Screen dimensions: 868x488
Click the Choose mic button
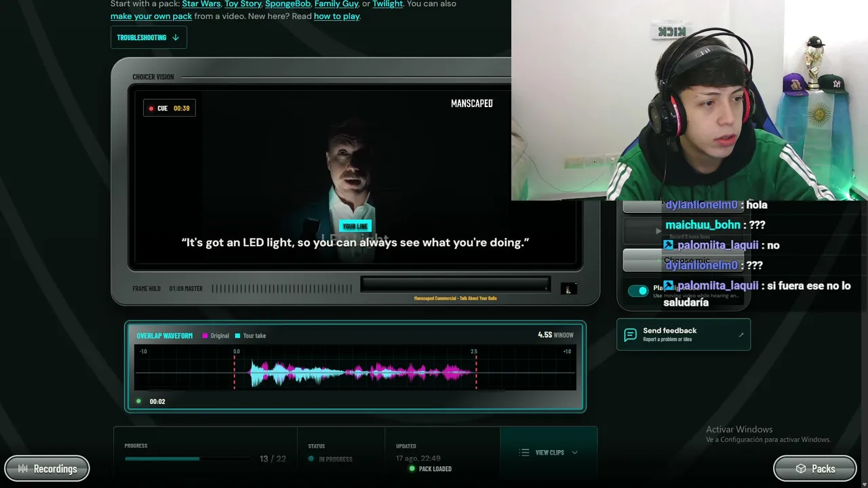pyautogui.click(x=685, y=260)
